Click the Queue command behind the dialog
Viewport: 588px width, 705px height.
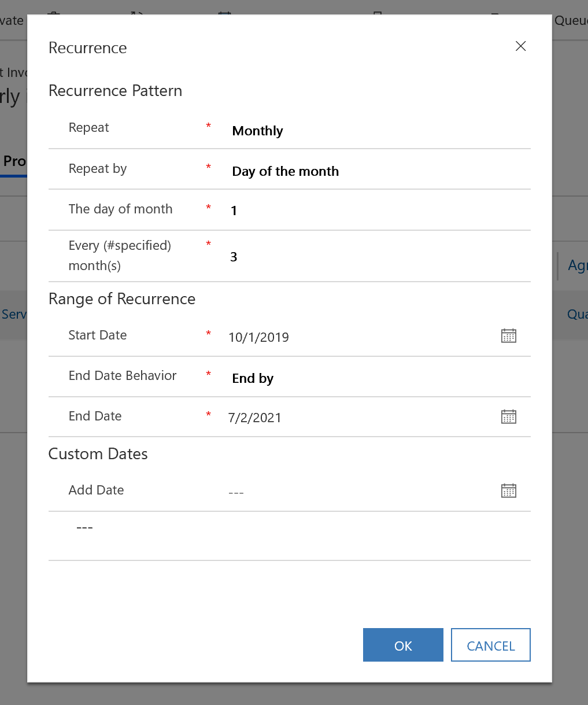[571, 21]
